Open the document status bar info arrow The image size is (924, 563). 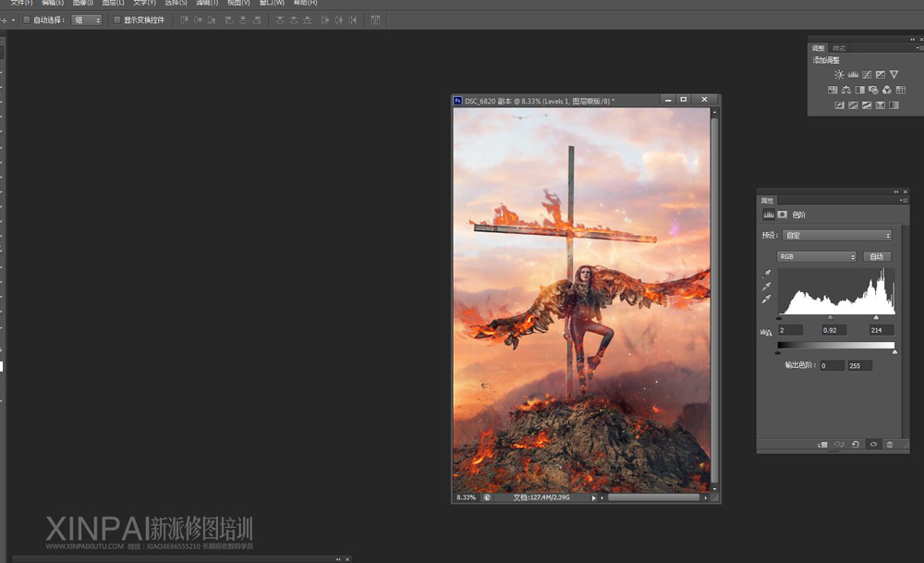coord(593,498)
